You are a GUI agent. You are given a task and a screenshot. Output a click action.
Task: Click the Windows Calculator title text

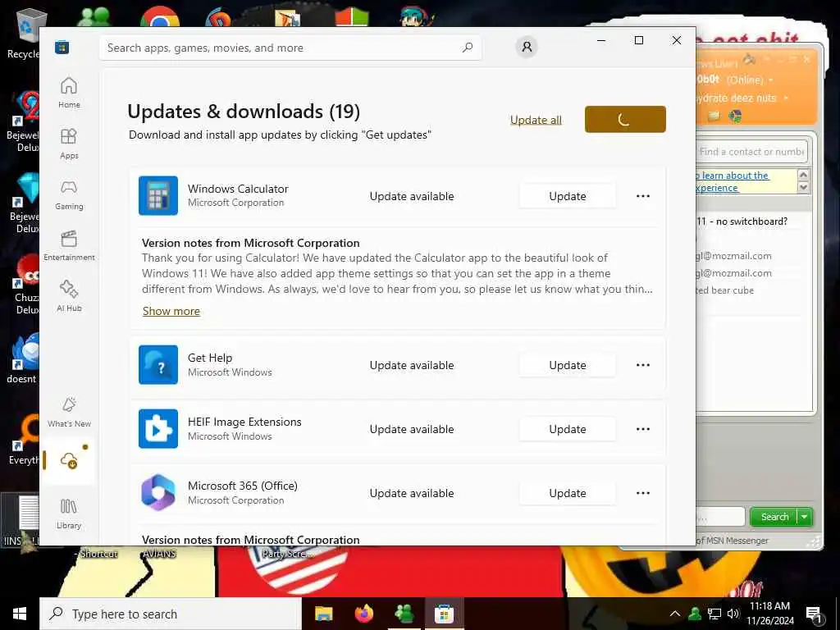(238, 189)
